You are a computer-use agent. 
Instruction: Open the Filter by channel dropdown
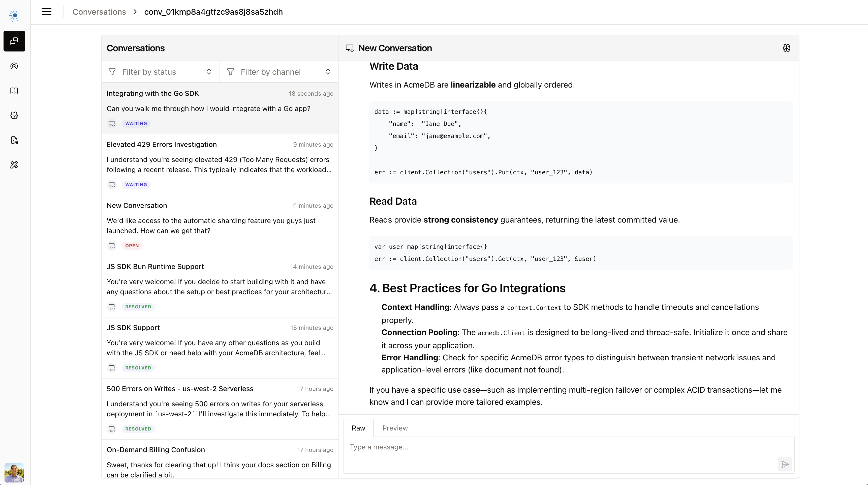(x=279, y=71)
